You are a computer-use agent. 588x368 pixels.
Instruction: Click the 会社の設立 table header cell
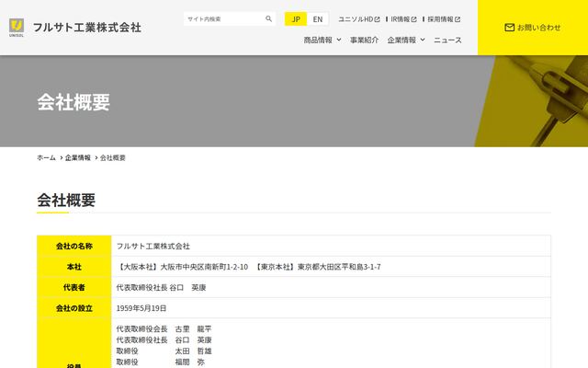[x=74, y=308]
